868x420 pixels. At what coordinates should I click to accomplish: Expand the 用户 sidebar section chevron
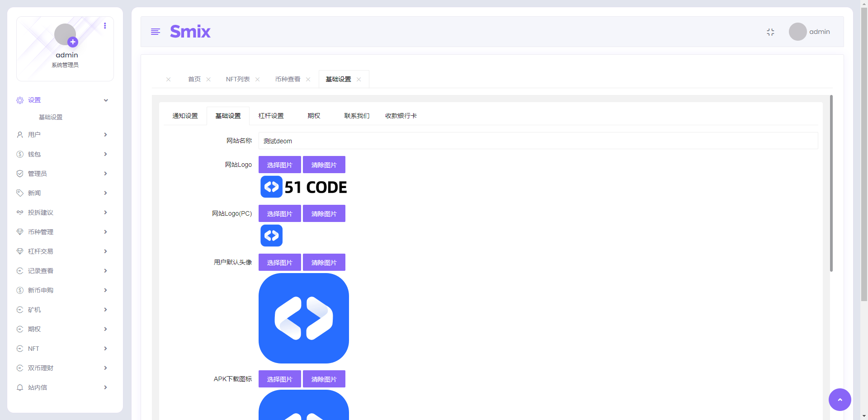pos(105,134)
